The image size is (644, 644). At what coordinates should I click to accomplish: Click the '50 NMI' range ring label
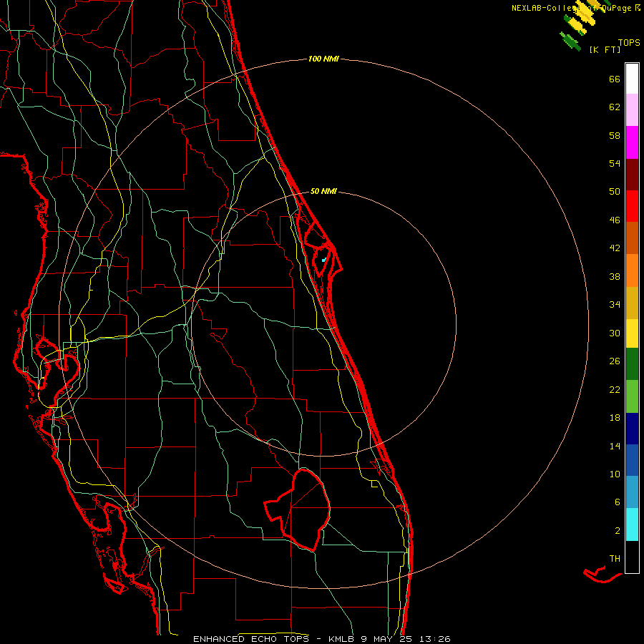coord(323,191)
